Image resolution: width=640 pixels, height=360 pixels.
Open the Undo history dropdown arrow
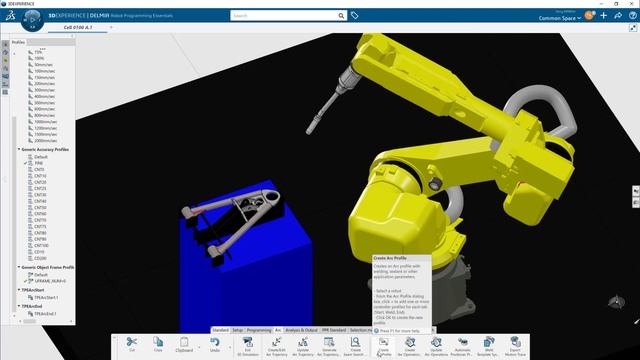coord(230,347)
